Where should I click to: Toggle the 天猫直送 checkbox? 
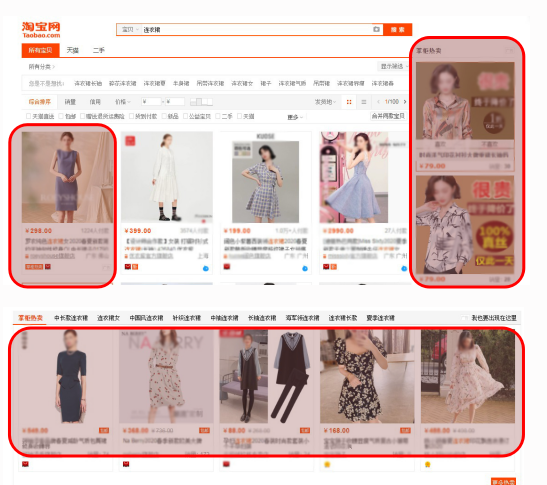point(28,116)
